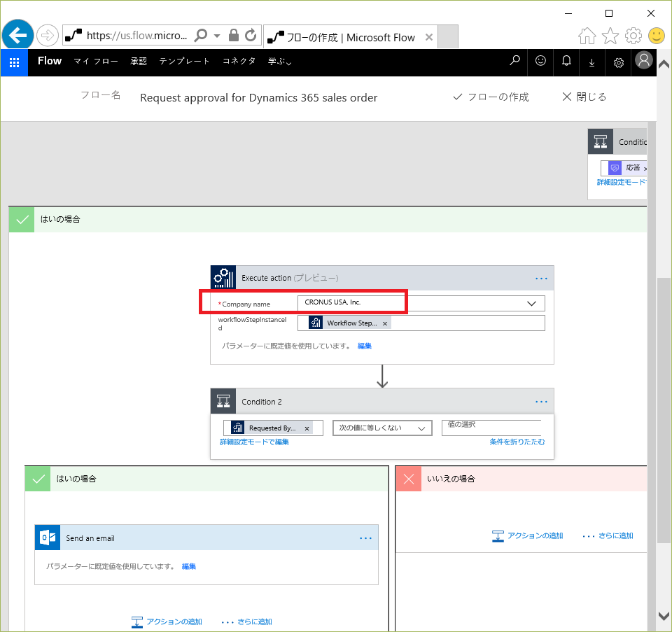Open the browser tools gear icon
Viewport: 672px width, 632px height.
(633, 36)
